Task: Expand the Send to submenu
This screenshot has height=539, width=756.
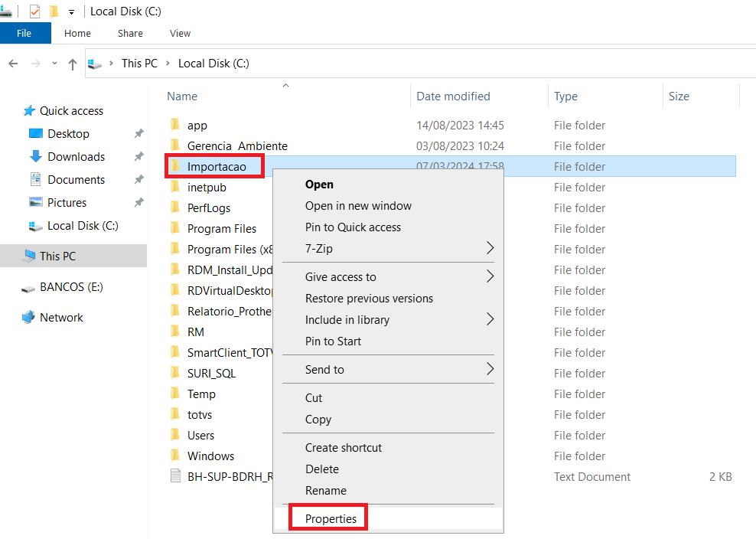Action: (x=490, y=369)
